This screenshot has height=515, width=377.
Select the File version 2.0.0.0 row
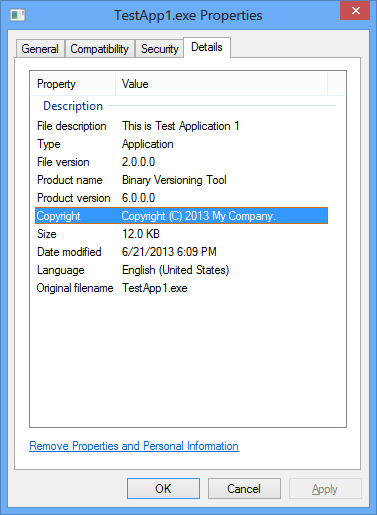pos(181,162)
